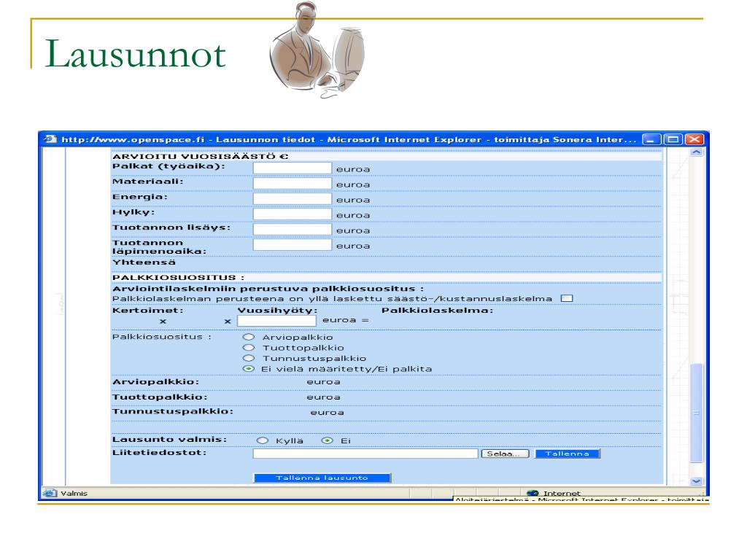
Task: Click the Materiaali euro input field
Action: point(292,183)
